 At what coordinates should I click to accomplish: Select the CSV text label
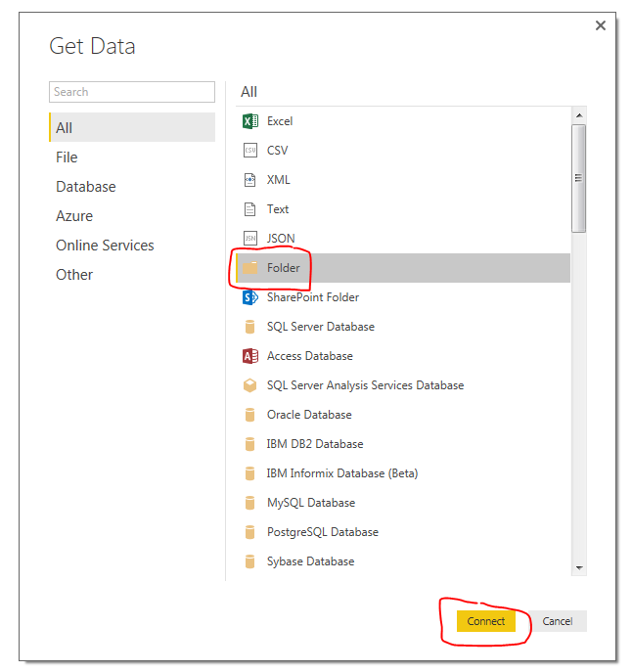coord(278,151)
